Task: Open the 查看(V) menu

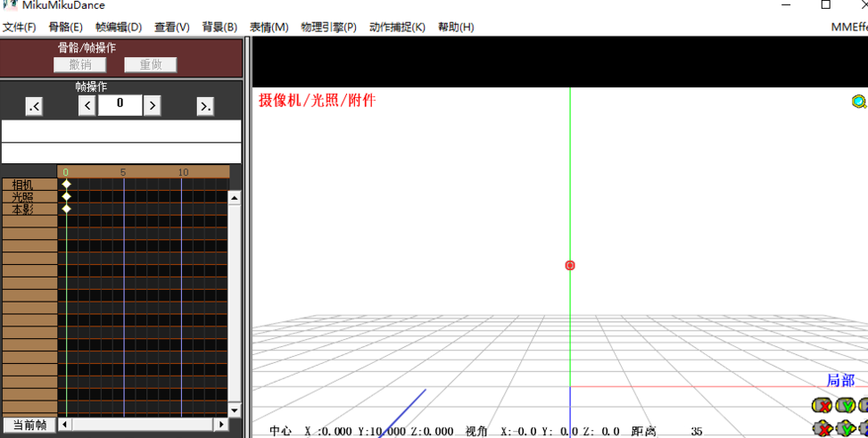Action: click(x=171, y=27)
